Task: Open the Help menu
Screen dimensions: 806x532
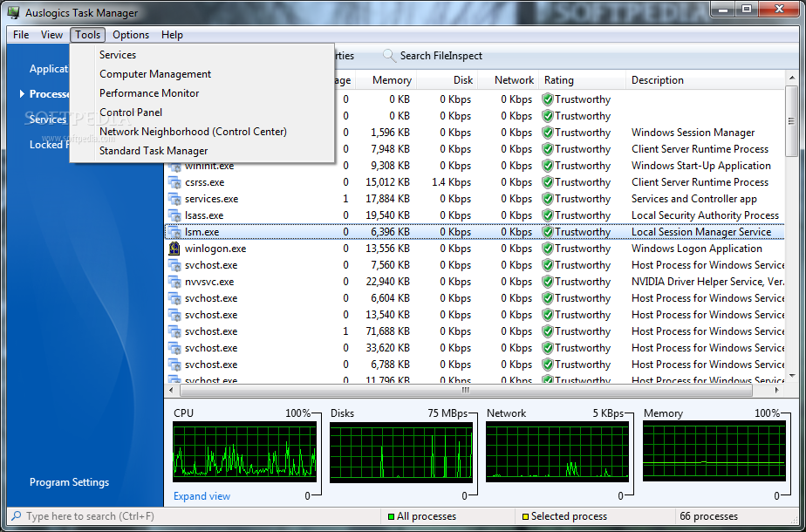Action: coord(172,34)
